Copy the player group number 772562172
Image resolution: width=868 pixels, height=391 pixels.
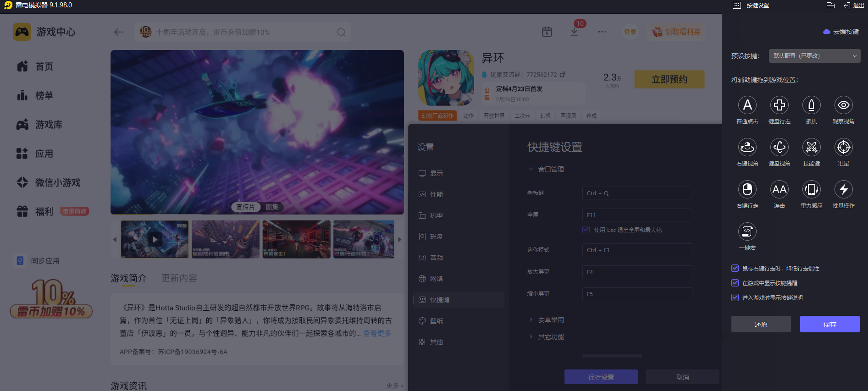pyautogui.click(x=563, y=74)
